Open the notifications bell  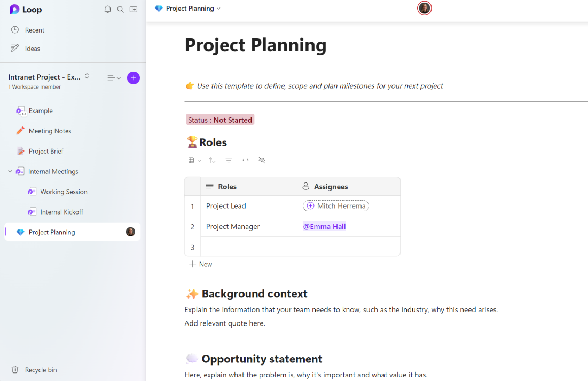pos(108,10)
